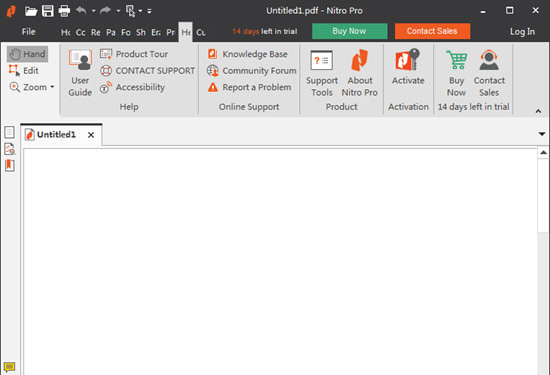Open the Knowledge Base

tap(248, 54)
